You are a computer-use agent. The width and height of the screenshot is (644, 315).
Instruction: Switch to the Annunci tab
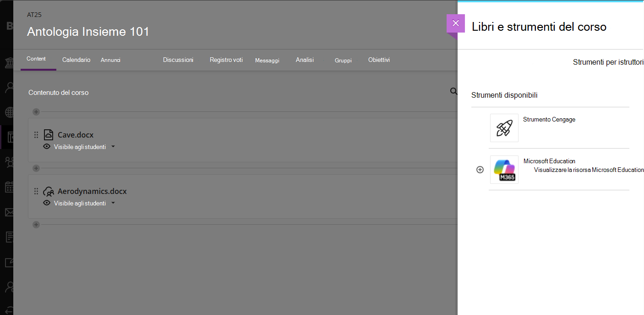(x=110, y=60)
